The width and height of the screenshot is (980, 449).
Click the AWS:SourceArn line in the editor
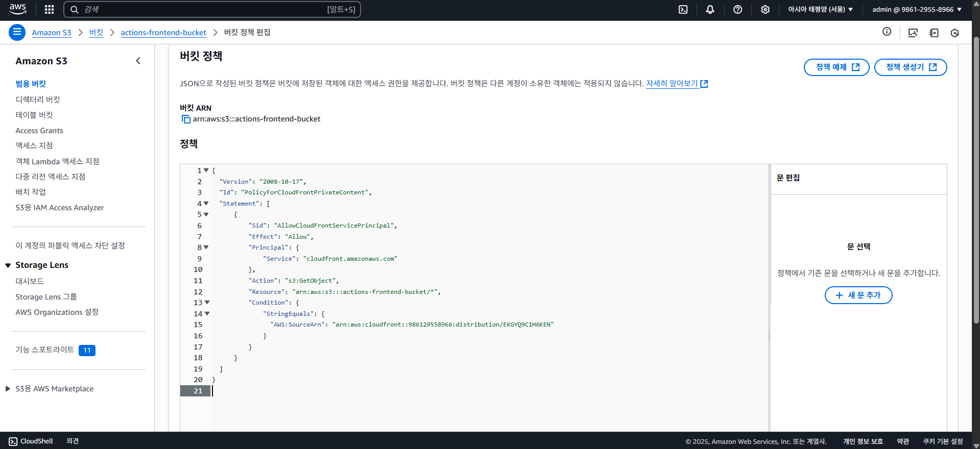[x=412, y=325]
